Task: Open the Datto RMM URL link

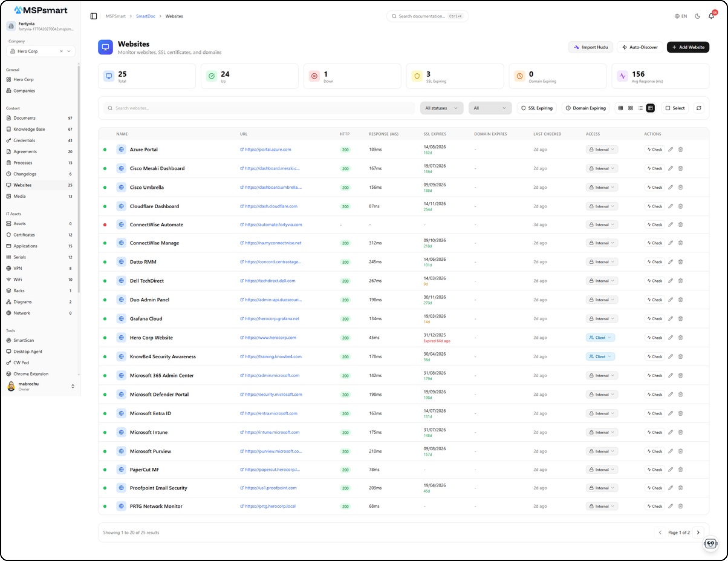Action: [271, 261]
